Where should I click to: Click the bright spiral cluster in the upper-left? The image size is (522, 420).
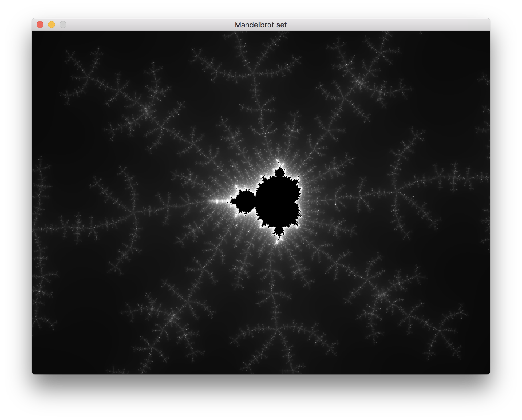146,111
